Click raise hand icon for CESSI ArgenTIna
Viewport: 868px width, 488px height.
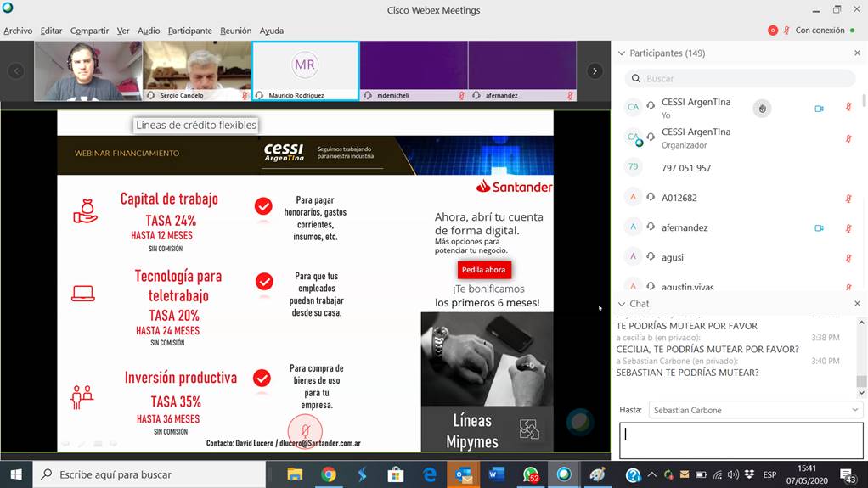click(x=763, y=109)
